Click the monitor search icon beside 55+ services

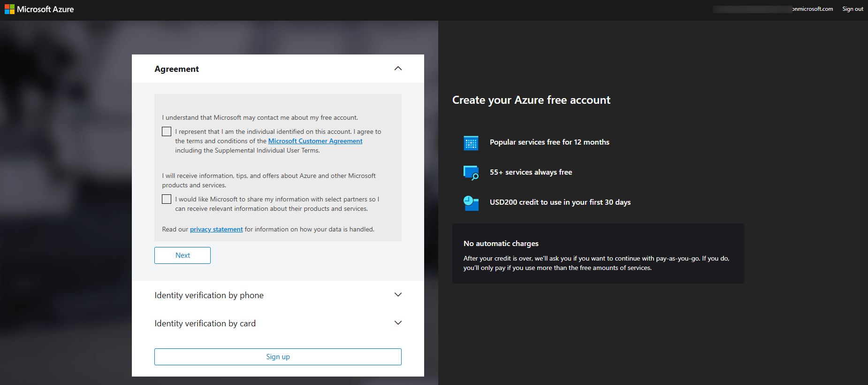471,173
